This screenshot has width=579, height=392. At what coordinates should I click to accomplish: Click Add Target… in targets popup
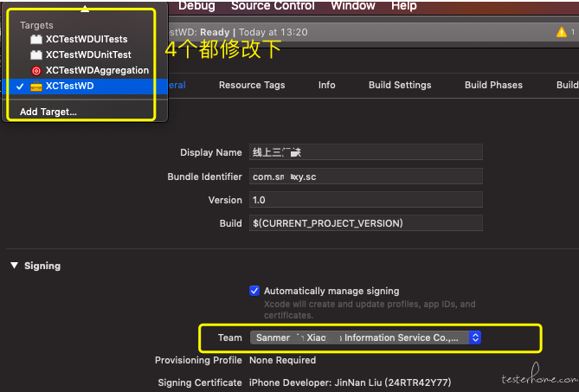(48, 112)
